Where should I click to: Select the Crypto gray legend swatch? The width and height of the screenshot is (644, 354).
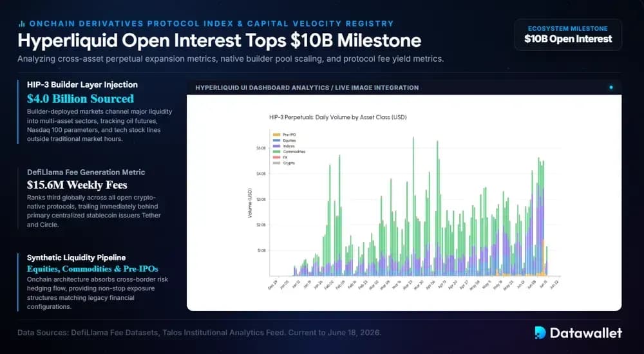coord(276,163)
